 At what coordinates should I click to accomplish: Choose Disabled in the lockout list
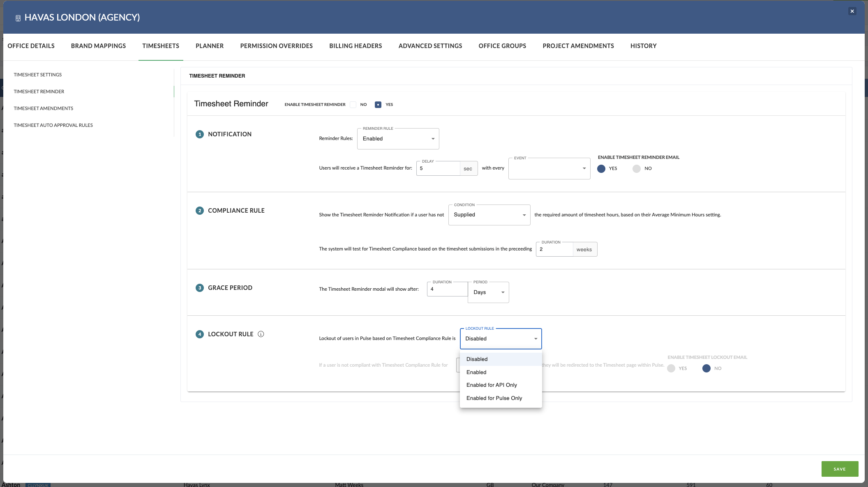501,359
